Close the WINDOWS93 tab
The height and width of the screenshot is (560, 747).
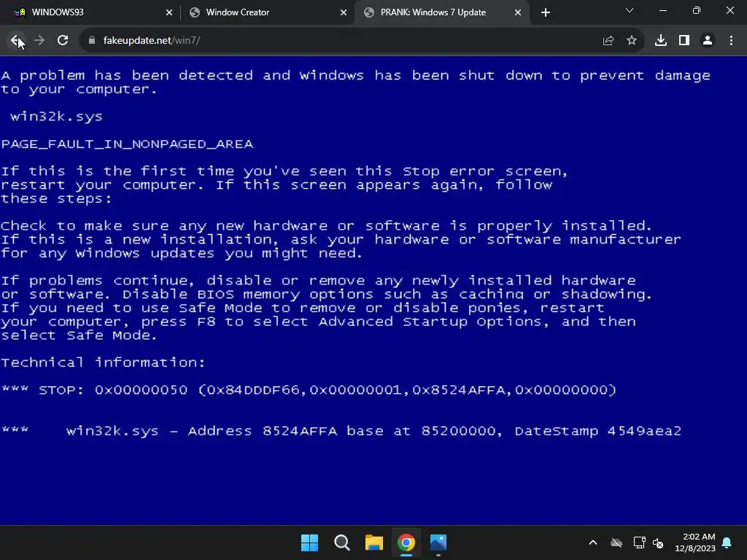[169, 12]
